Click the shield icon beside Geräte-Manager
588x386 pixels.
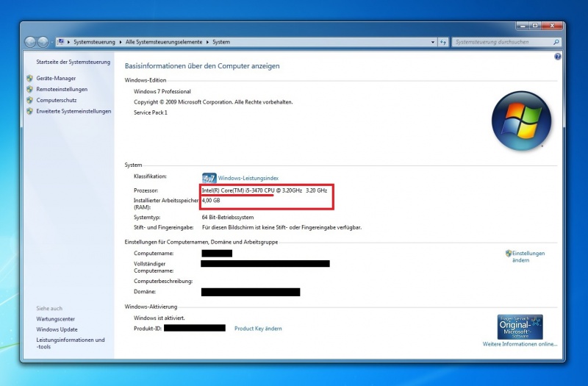pos(30,79)
